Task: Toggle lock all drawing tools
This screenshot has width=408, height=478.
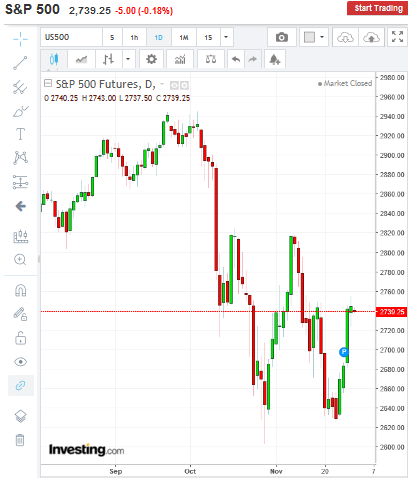Action: point(20,338)
